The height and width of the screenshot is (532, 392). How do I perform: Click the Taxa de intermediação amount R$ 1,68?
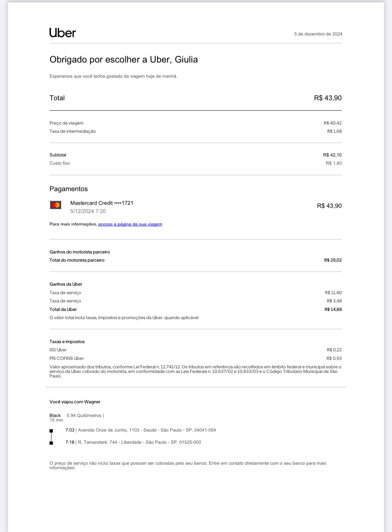pos(334,131)
